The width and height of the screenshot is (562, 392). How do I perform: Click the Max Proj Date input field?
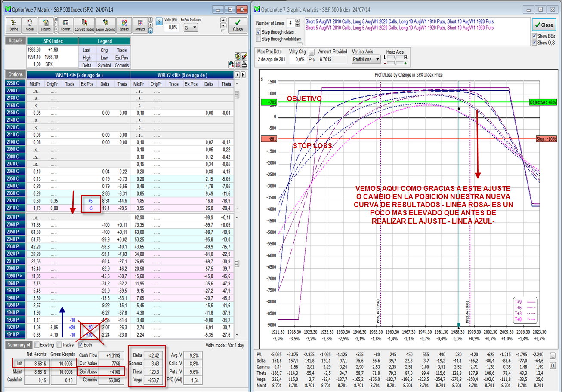pos(270,59)
